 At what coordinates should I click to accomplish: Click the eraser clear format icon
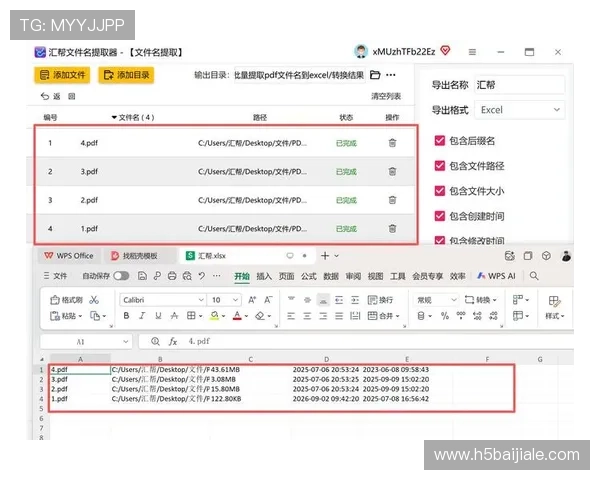pos(260,316)
